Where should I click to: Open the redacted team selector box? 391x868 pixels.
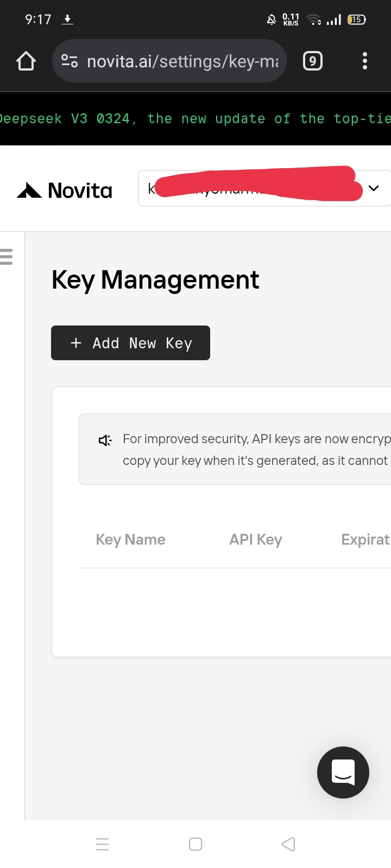255,188
